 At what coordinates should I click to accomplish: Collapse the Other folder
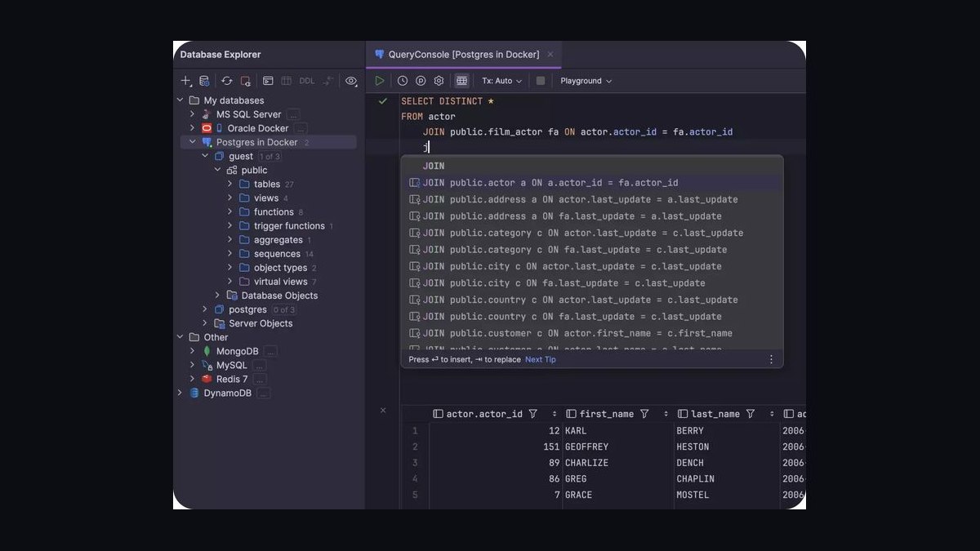[x=180, y=337]
